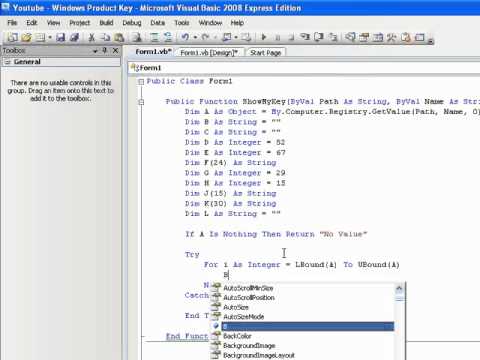
Task: Click the Paste clipboard icon
Action: click(119, 37)
